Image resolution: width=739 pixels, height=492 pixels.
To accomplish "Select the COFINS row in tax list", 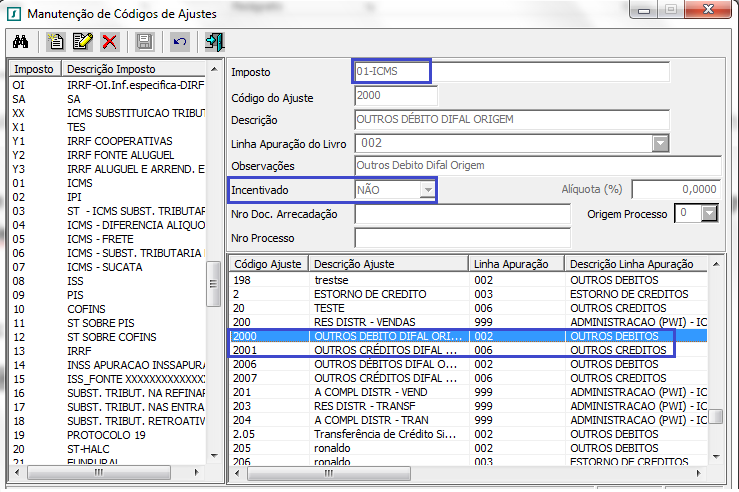I will tap(100, 310).
